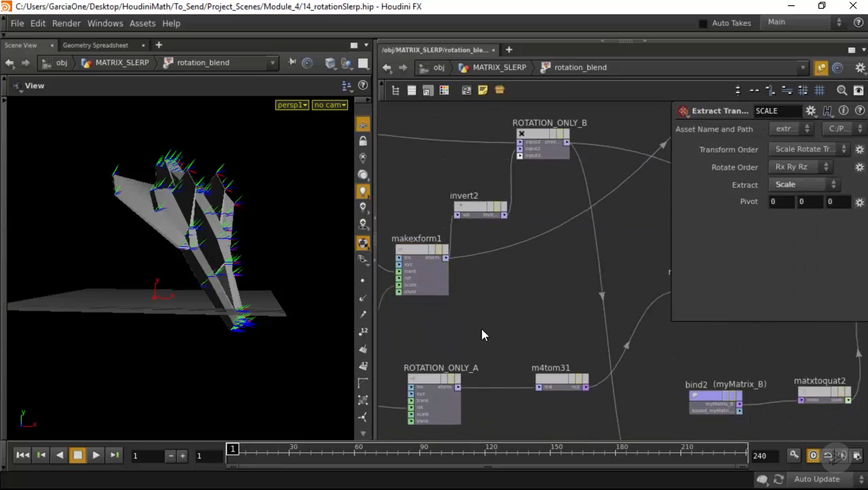Open the Rotate Order dropdown
The image size is (868, 490).
click(x=801, y=167)
